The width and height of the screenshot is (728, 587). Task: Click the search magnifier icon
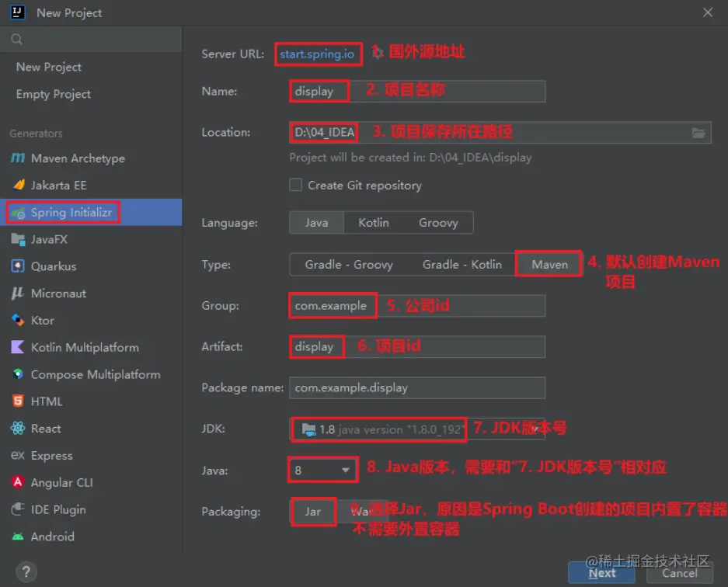[17, 39]
